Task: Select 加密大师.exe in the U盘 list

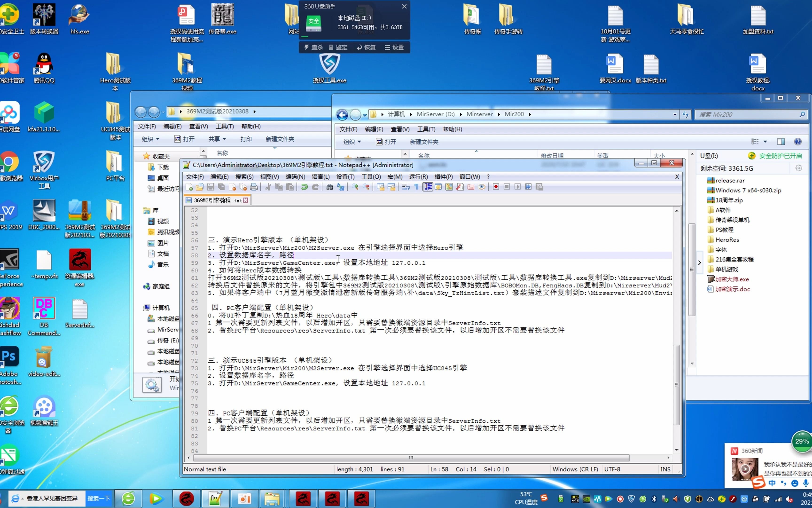Action: pyautogui.click(x=728, y=279)
